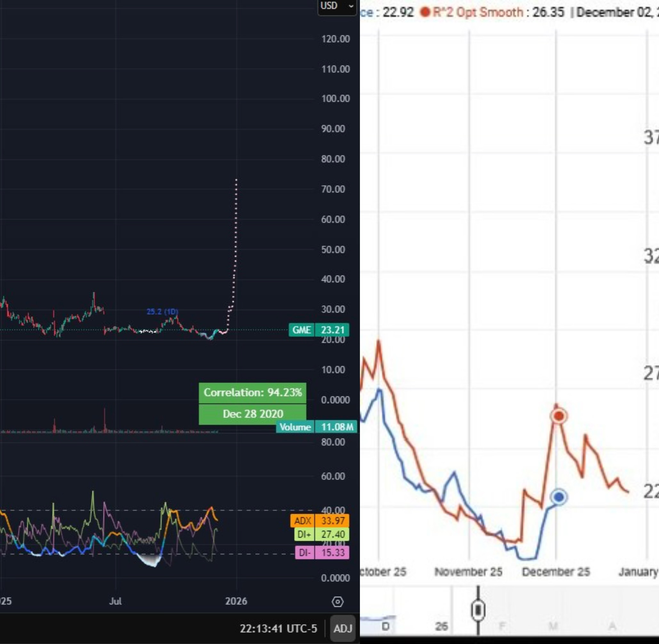Open chart settings gear icon
This screenshot has height=644, width=659.
point(338,602)
